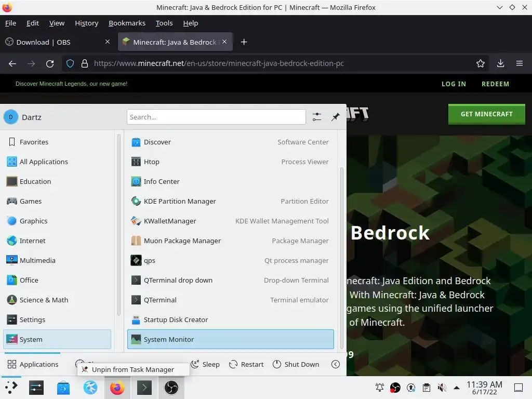Image resolution: width=532 pixels, height=399 pixels.
Task: Open Internet category
Action: 57,241
